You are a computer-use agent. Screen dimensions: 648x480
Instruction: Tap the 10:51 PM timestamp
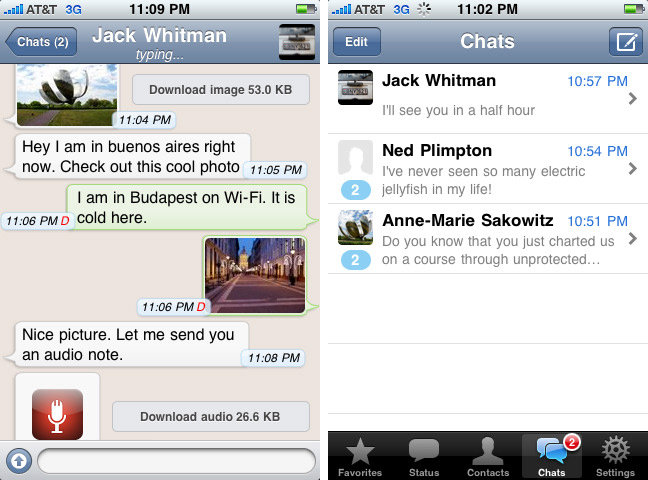(x=598, y=221)
